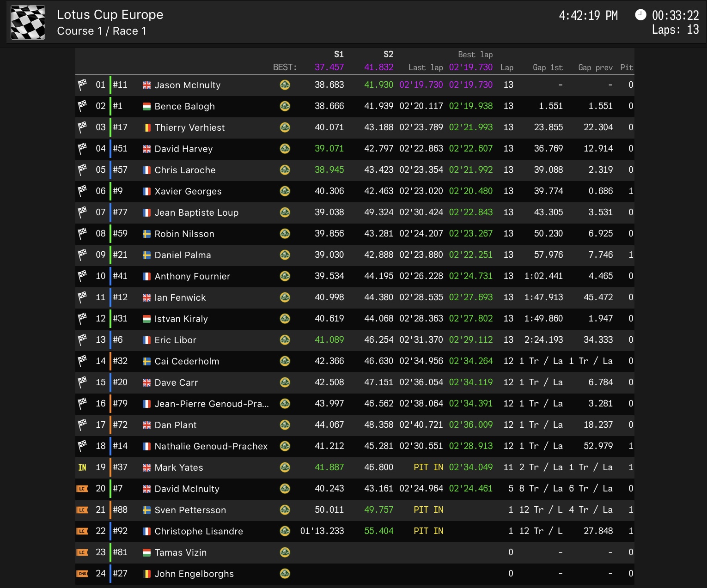Click Sven Pettersson's S2 time 49.757
The height and width of the screenshot is (588, 707).
coord(378,509)
